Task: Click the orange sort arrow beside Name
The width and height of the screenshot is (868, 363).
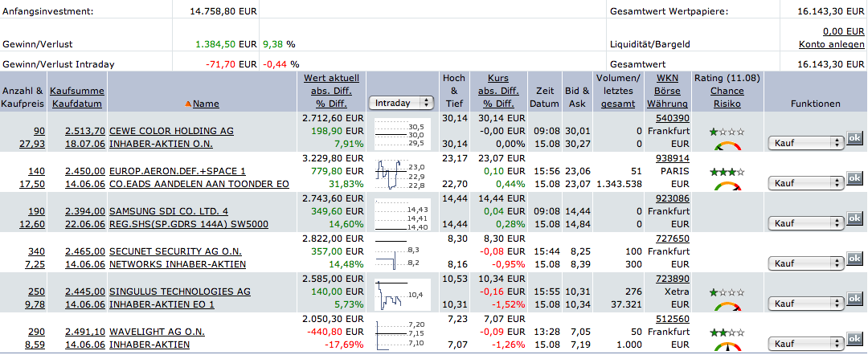Action: click(x=188, y=104)
